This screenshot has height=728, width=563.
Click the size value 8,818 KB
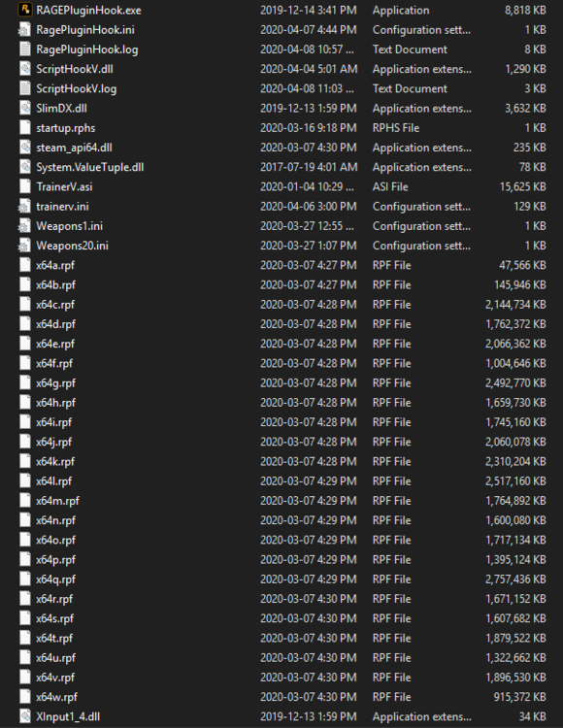tap(525, 11)
